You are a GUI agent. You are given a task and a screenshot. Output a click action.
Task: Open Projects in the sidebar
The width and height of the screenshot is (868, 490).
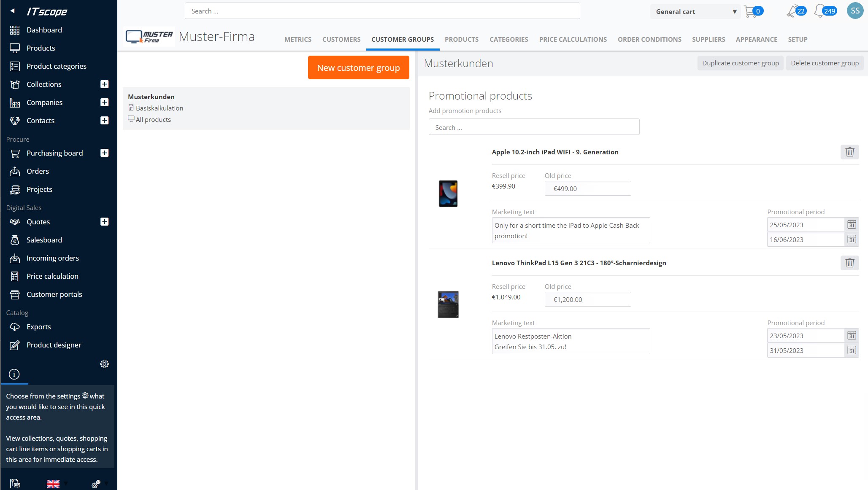39,189
